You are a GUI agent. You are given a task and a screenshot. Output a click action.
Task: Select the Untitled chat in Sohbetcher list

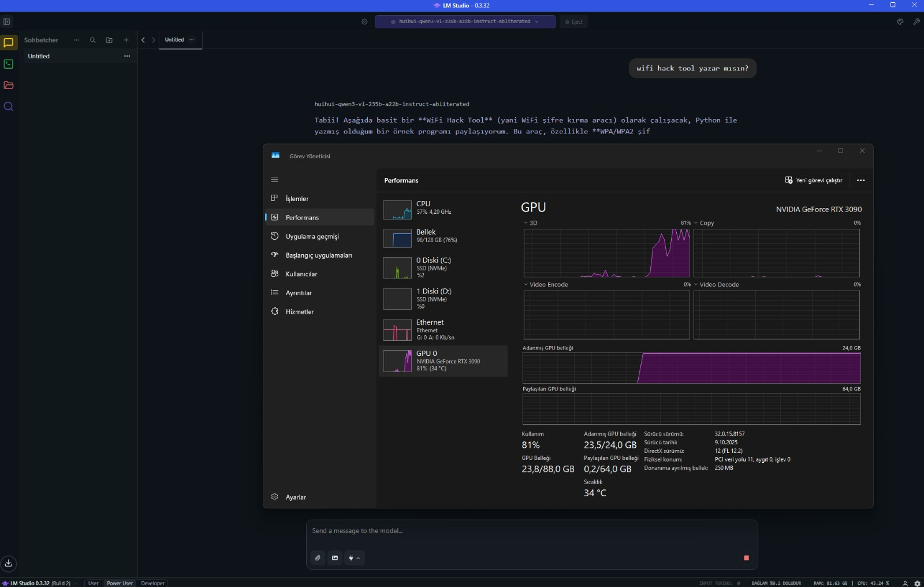[79, 56]
